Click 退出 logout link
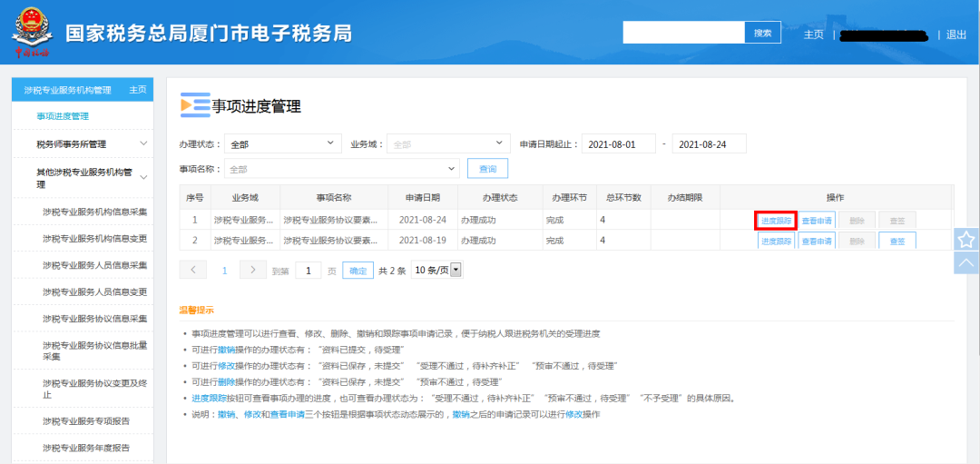980x464 pixels. [x=956, y=35]
